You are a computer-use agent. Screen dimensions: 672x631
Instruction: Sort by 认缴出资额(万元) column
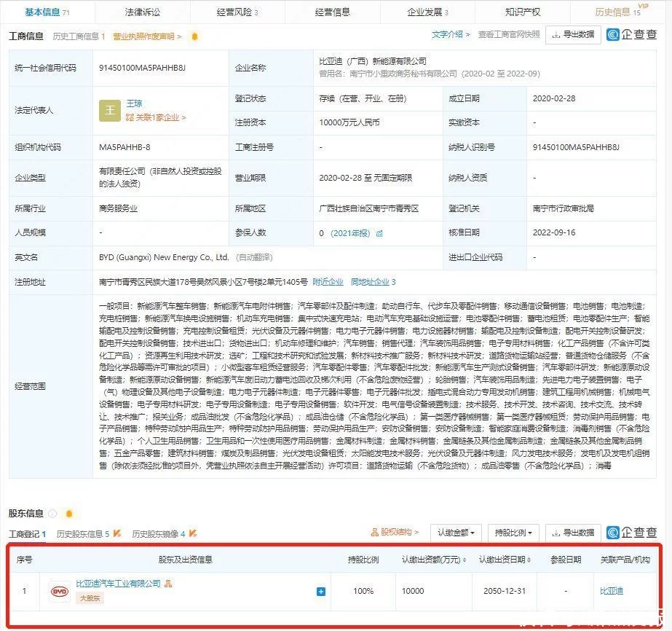pyautogui.click(x=434, y=560)
